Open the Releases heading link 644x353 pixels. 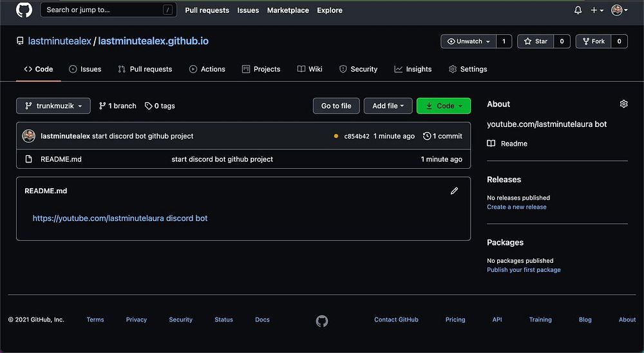tap(504, 180)
